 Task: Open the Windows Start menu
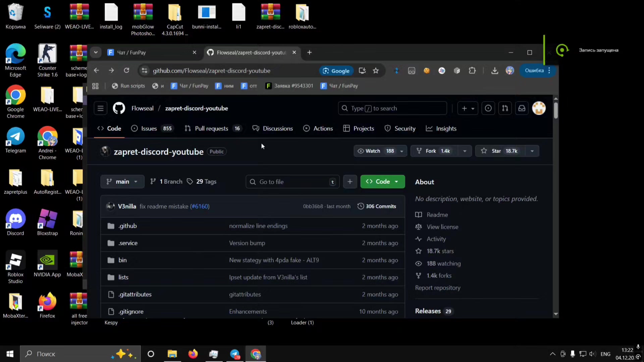10,354
